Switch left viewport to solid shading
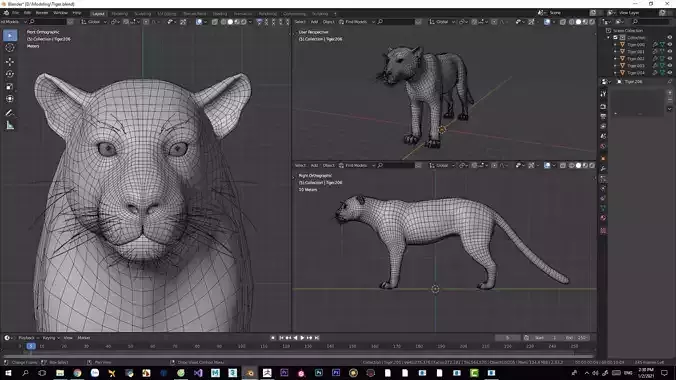This screenshot has height=380, width=676. click(230, 22)
